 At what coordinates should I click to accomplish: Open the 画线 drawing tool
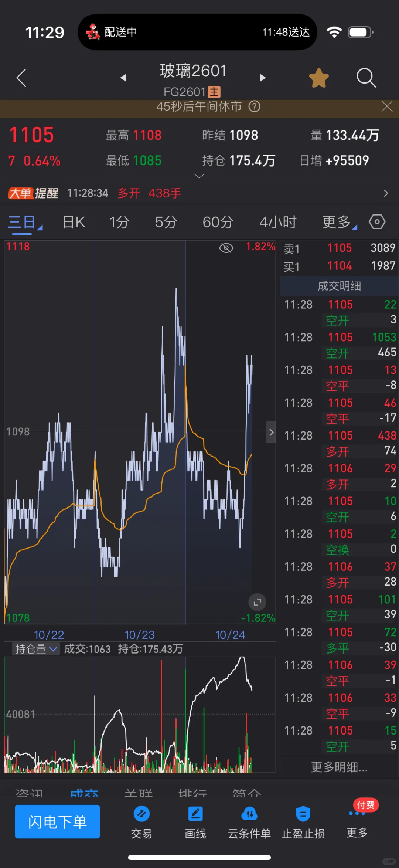tap(195, 821)
